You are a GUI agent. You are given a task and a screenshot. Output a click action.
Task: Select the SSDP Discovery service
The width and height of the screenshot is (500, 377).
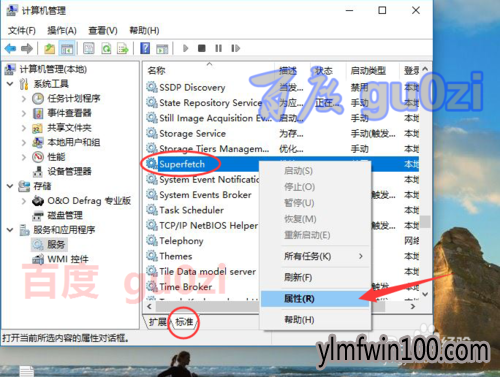click(x=192, y=87)
